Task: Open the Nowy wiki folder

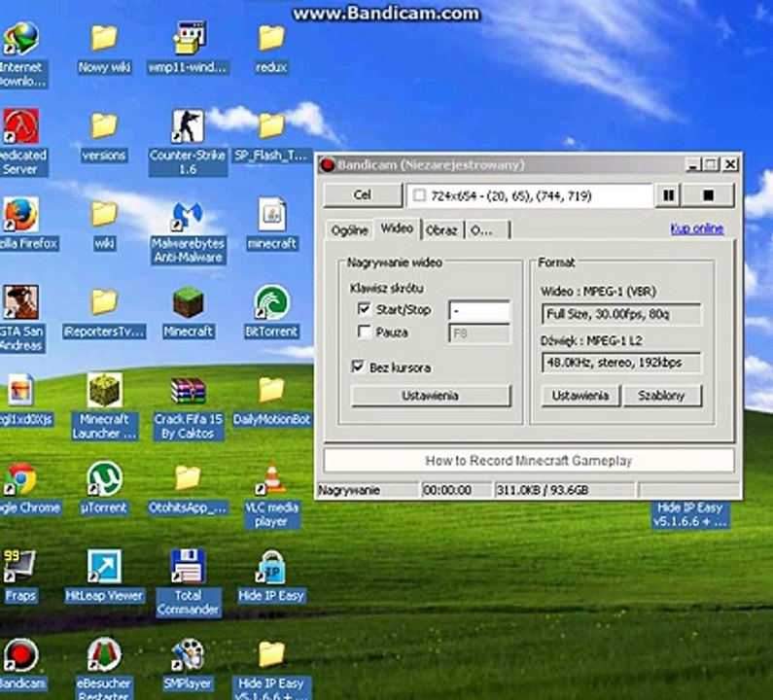Action: (104, 39)
